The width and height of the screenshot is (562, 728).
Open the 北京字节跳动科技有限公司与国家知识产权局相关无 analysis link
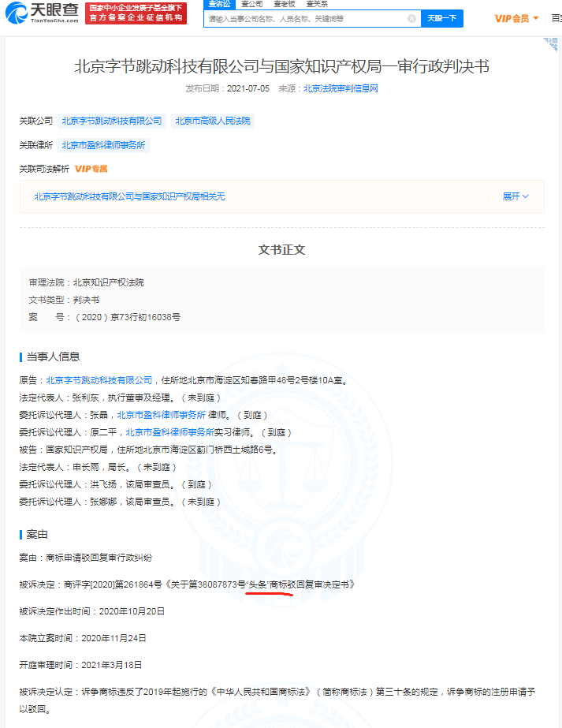point(129,196)
